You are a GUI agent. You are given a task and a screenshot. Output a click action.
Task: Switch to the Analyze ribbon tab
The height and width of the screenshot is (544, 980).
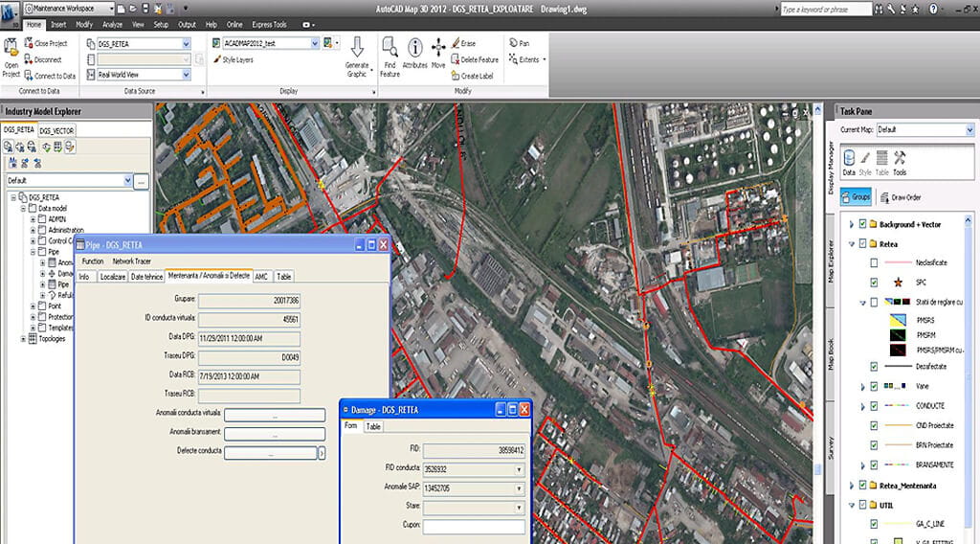click(x=111, y=24)
